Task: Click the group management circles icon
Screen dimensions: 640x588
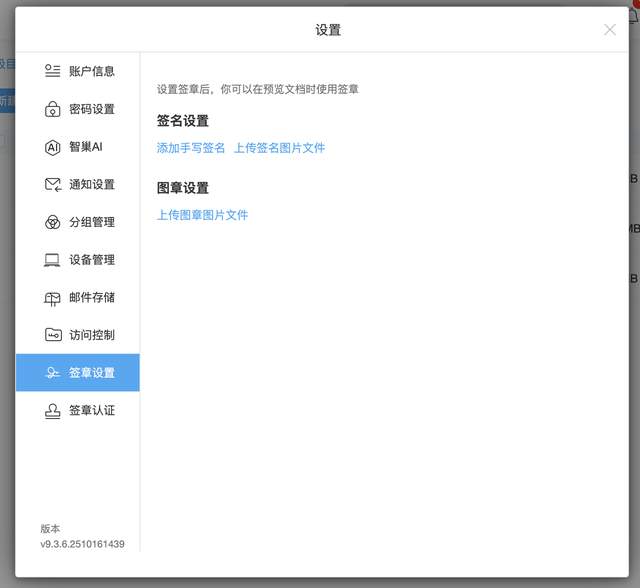Action: click(x=52, y=222)
